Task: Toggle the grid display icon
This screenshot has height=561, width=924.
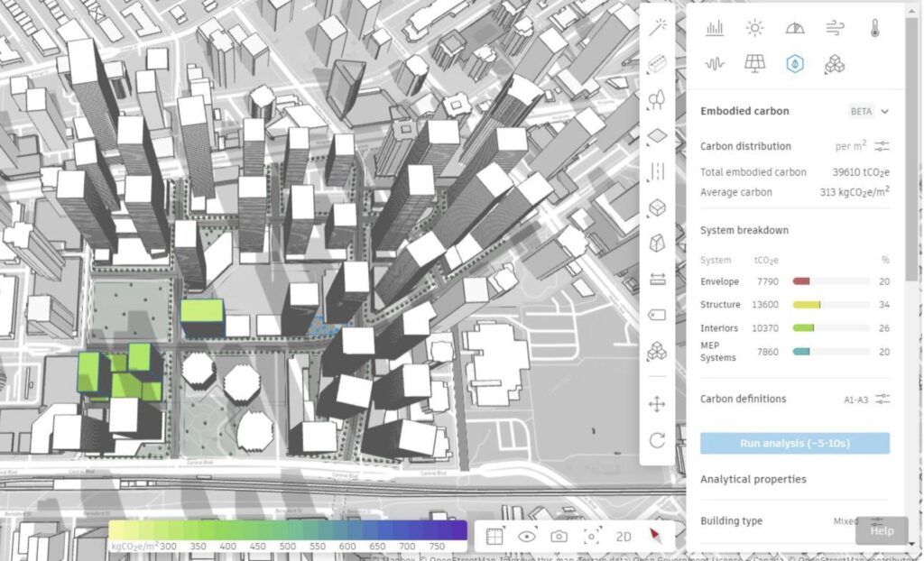Action: coord(494,536)
